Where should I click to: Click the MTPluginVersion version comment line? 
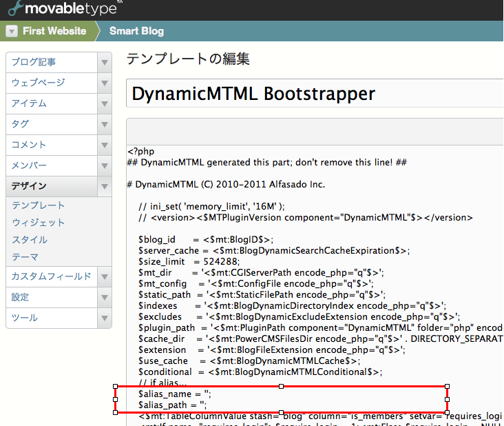coord(305,218)
